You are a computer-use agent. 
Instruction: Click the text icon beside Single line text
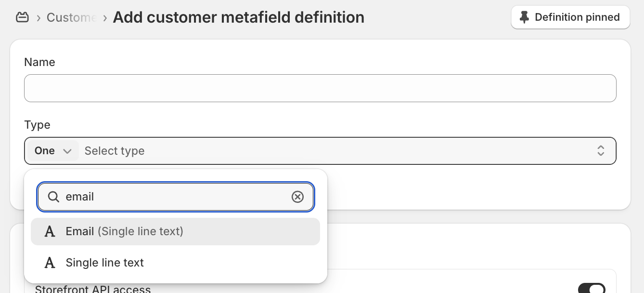click(50, 263)
